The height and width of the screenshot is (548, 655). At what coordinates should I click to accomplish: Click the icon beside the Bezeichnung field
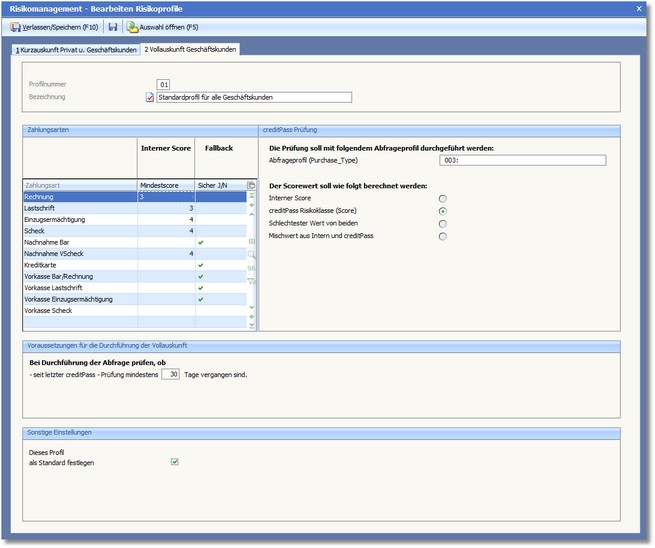(150, 97)
